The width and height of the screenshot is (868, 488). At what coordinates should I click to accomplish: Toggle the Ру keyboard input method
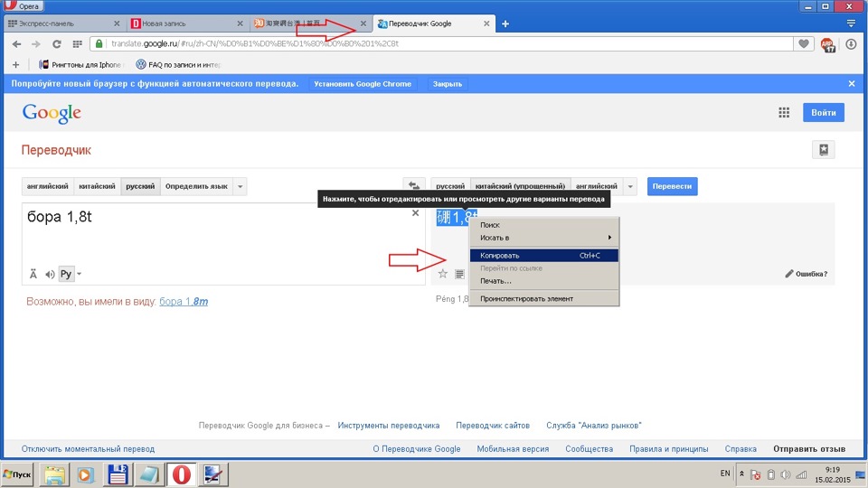pos(66,274)
